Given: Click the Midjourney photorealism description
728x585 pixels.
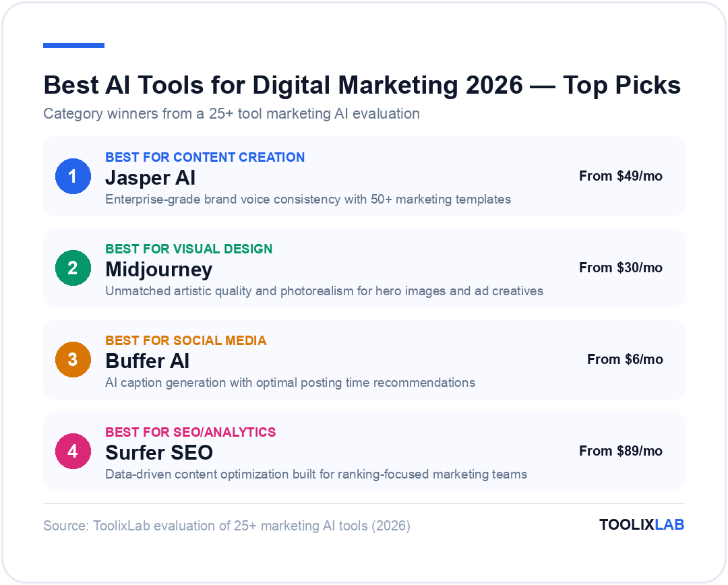Looking at the screenshot, I should [324, 291].
